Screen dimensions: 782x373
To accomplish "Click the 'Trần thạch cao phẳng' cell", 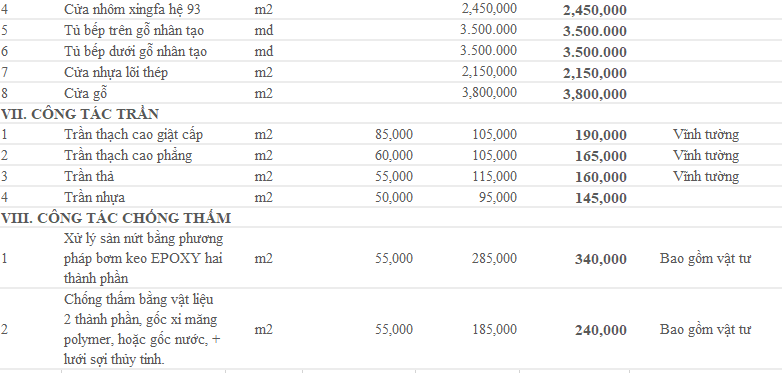I will (x=128, y=156).
